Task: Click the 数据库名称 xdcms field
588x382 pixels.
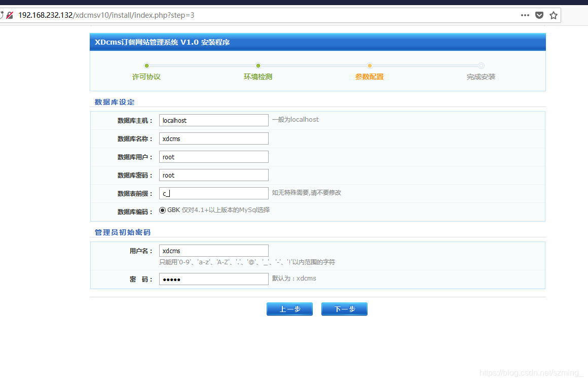Action: click(214, 138)
